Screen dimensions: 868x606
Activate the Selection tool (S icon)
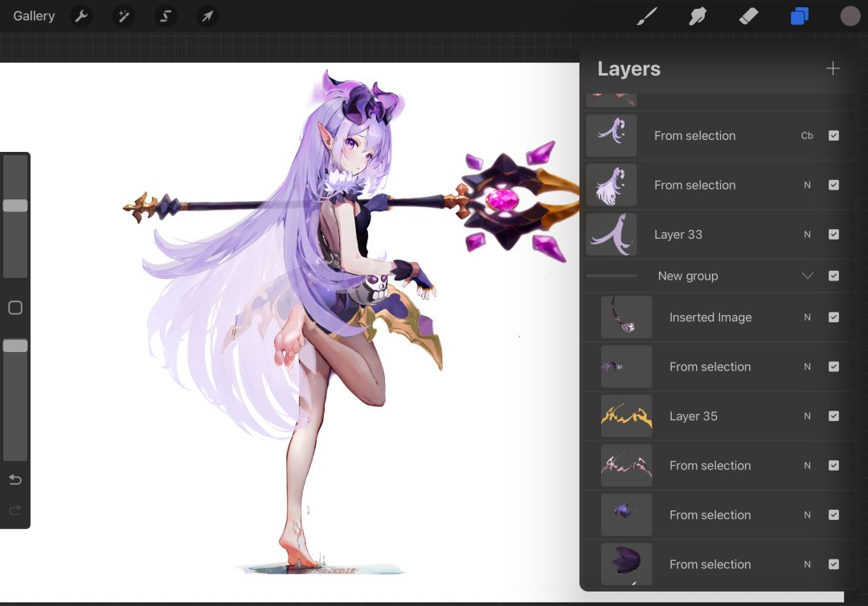pyautogui.click(x=166, y=16)
